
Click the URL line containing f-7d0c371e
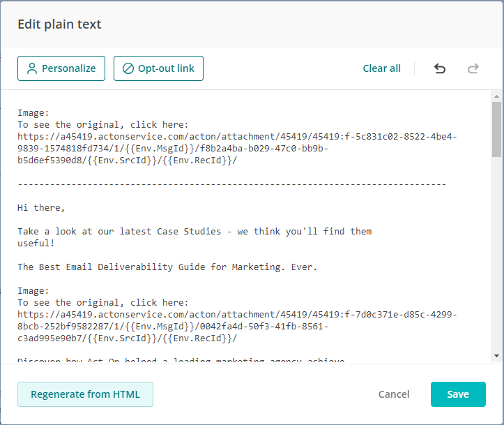[237, 315]
